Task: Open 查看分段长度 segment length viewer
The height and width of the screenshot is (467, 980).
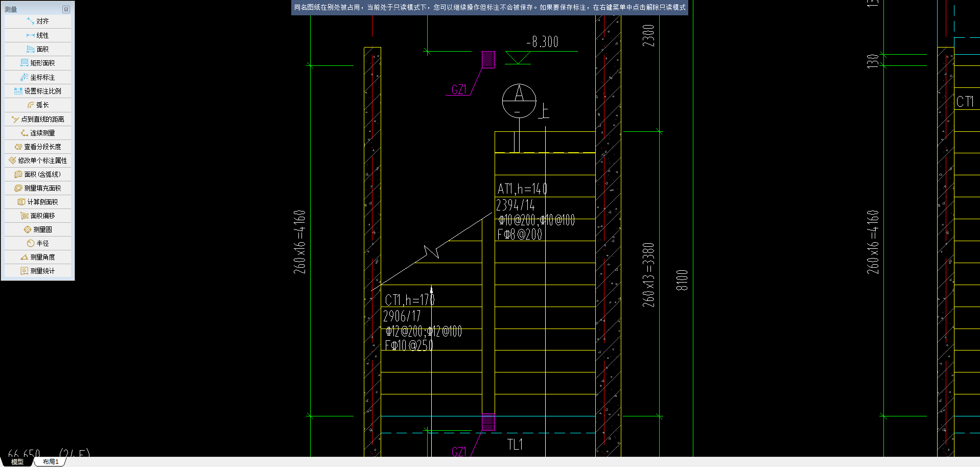Action: coord(38,147)
